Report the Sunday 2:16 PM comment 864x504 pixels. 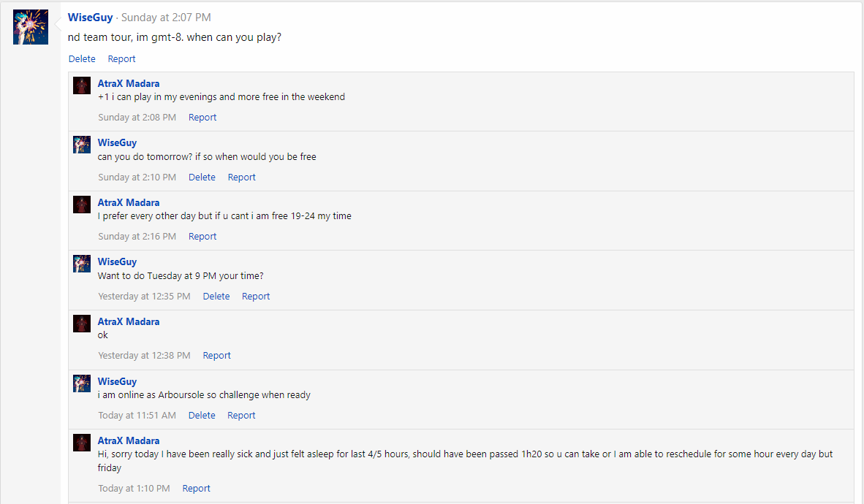tap(202, 237)
